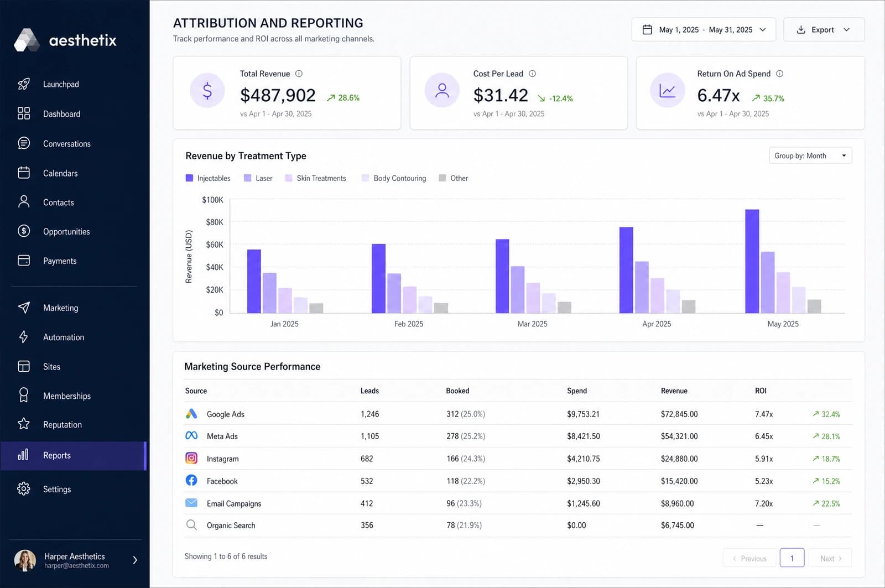Click the Cost Per Lead info icon
Viewport: 885px width, 588px height.
point(532,74)
